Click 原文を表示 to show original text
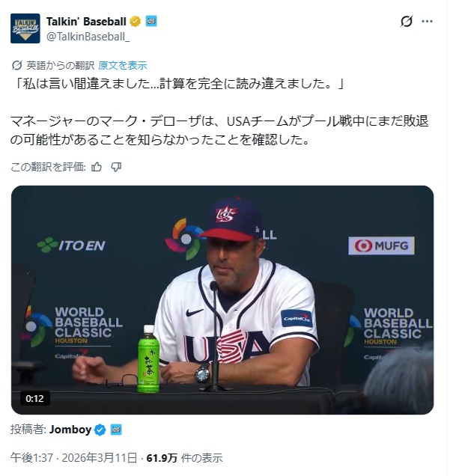The width and height of the screenshot is (450, 476). (123, 66)
